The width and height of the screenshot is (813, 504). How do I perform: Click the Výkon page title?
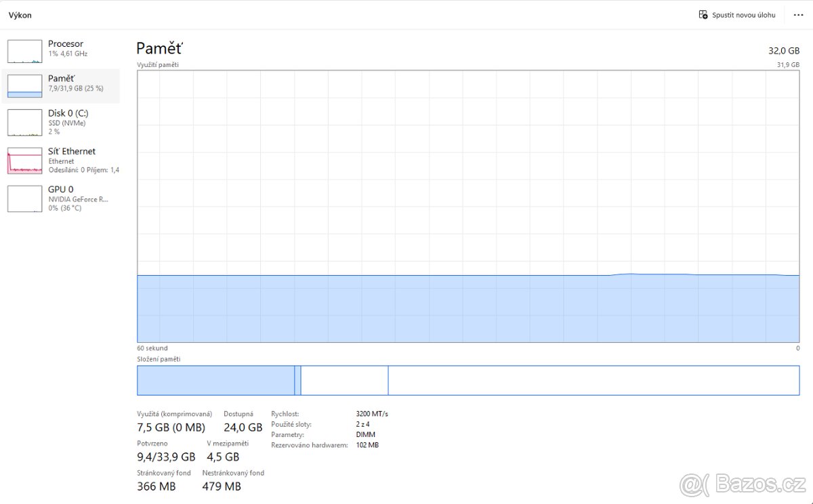(20, 15)
